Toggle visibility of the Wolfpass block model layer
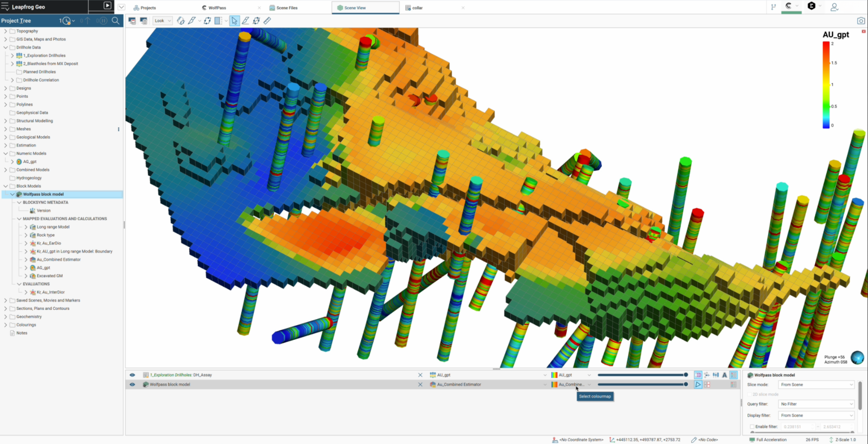The width and height of the screenshot is (868, 444). click(x=131, y=384)
